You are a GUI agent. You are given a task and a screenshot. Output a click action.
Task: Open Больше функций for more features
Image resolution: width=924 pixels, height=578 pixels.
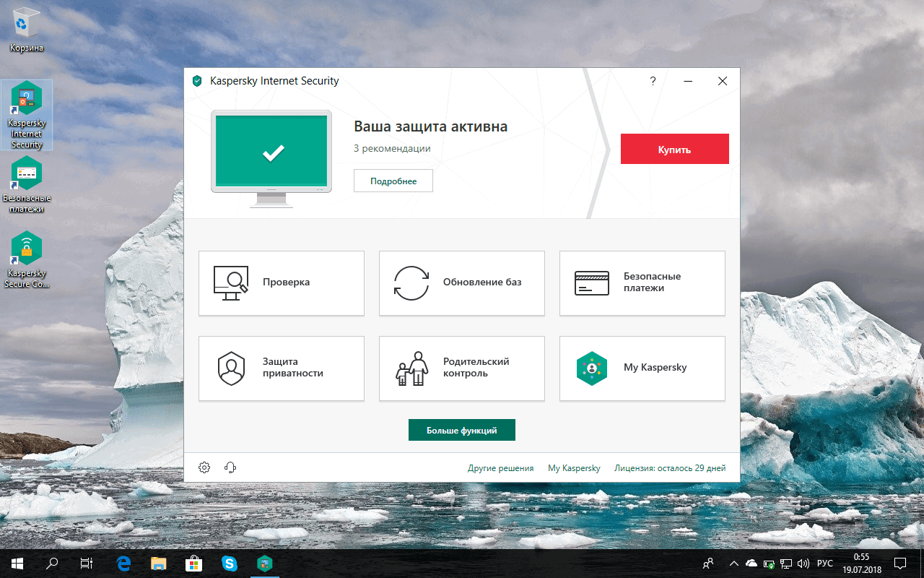point(461,429)
